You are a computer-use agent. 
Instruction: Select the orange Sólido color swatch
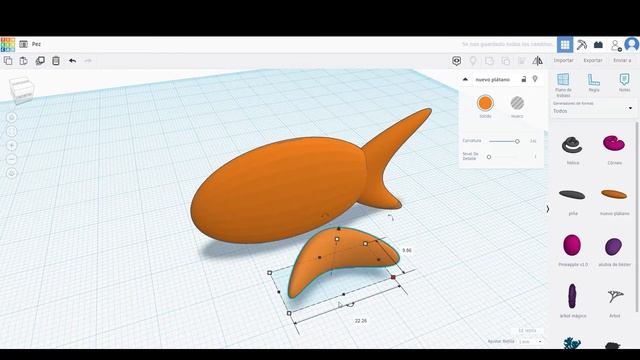[485, 103]
